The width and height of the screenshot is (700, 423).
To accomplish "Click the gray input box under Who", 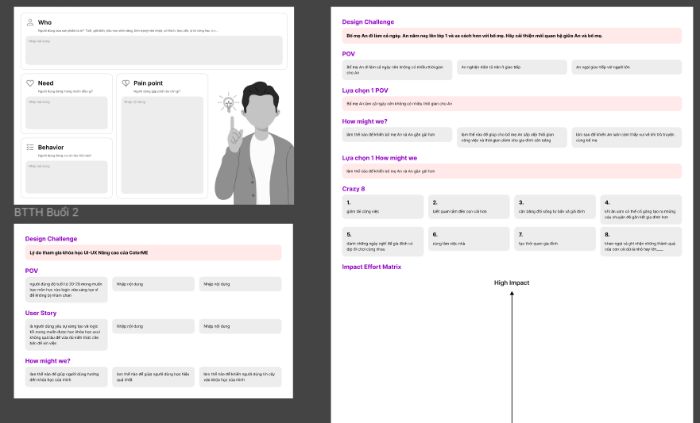I will [154, 50].
